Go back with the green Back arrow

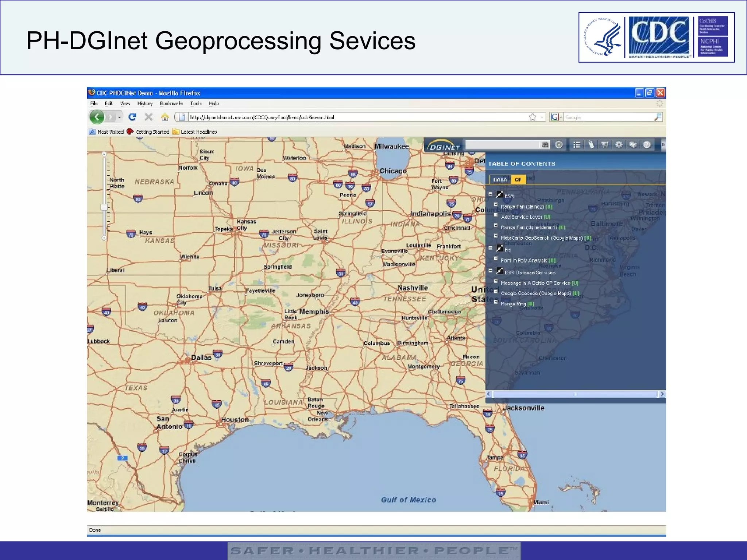97,117
